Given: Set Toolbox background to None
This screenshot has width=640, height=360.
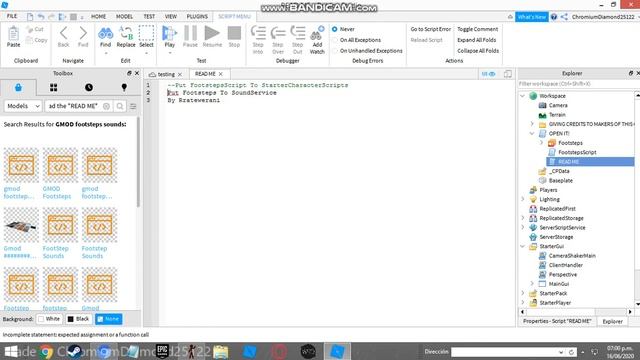Looking at the screenshot, I should click(109, 319).
